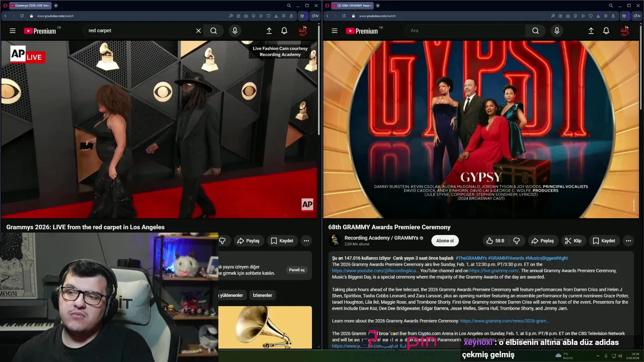Click the left window address bar URL
Viewport: 644px width, 362px height.
point(55,16)
